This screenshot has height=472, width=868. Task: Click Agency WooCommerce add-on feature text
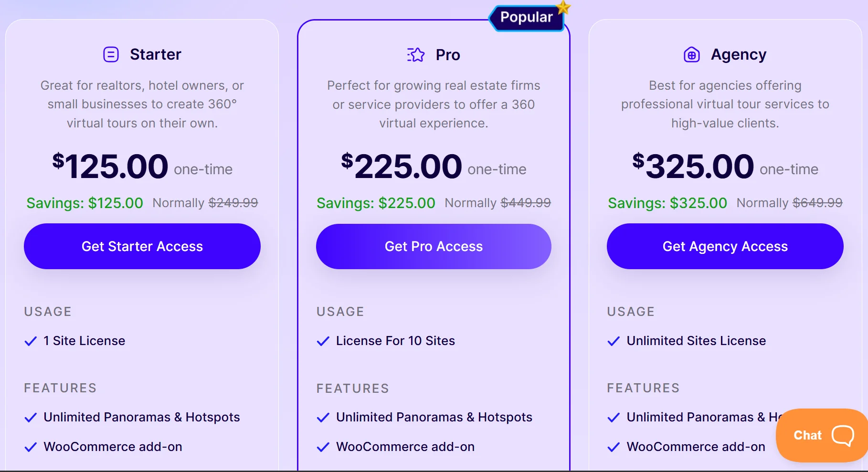[696, 447]
